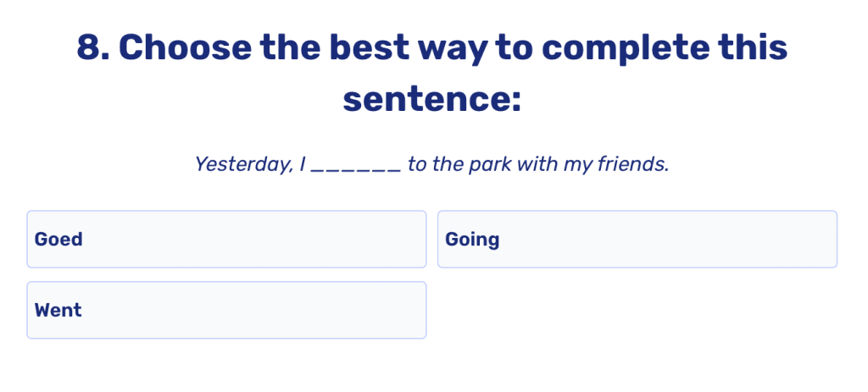Click the "Going" text label
Viewport: 868px width, 392px height.
pyautogui.click(x=472, y=240)
